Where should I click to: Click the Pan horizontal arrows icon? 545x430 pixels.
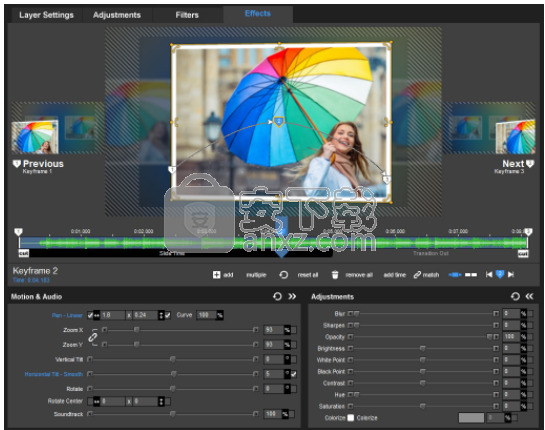tap(97, 315)
